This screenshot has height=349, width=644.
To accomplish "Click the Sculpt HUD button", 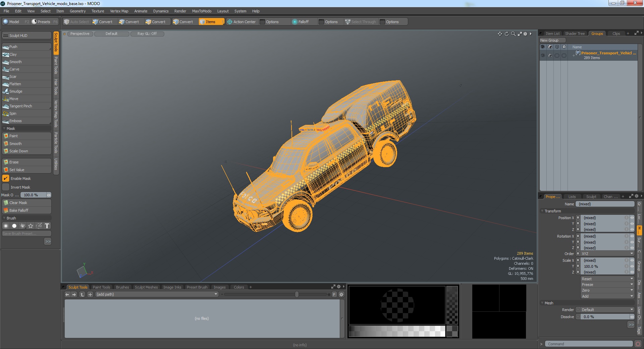I will click(26, 36).
